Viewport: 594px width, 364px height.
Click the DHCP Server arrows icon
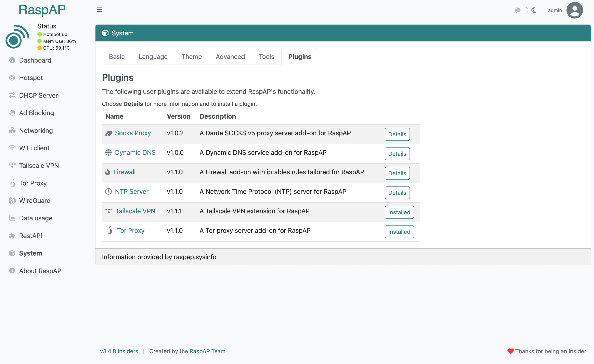click(12, 95)
